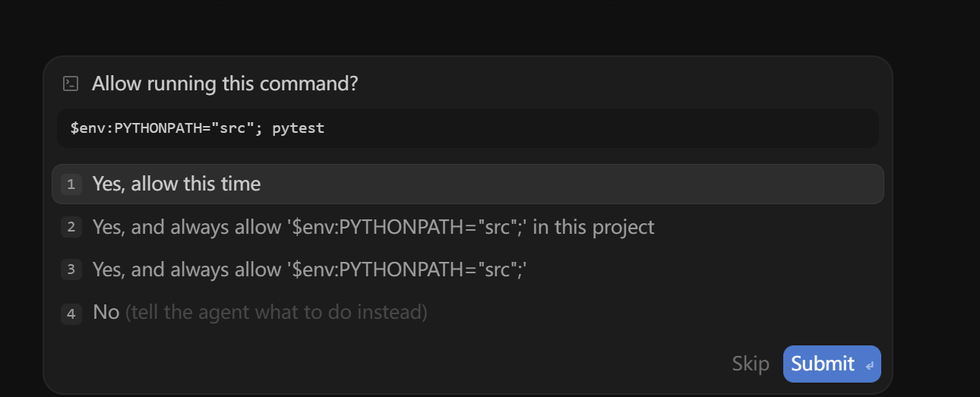The image size is (980, 397).
Task: Click the number 3 shortcut badge
Action: pyautogui.click(x=71, y=269)
